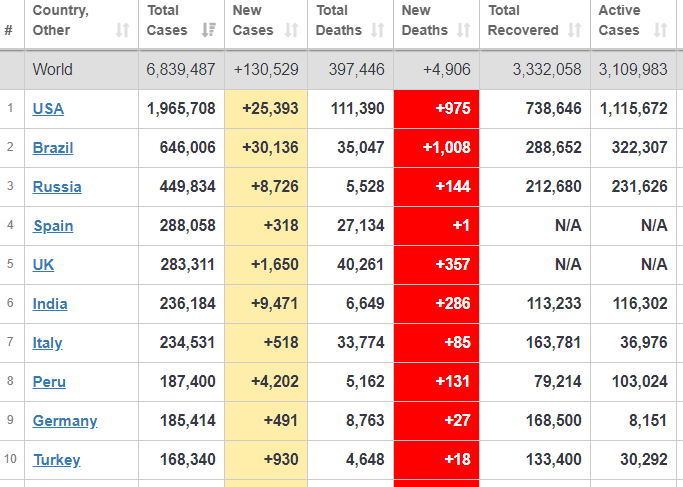Sort by Total Cases descending icon
Screen dimensions: 683x487
[x=209, y=30]
